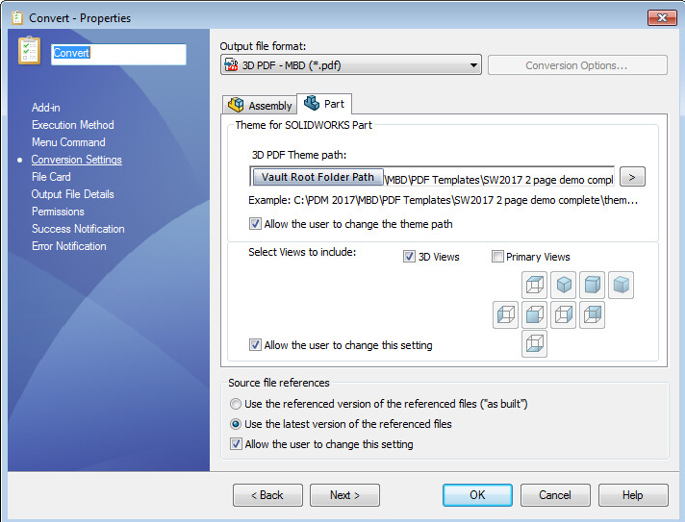Image resolution: width=685 pixels, height=522 pixels.
Task: Close the Convert Properties dialog
Action: click(662, 17)
